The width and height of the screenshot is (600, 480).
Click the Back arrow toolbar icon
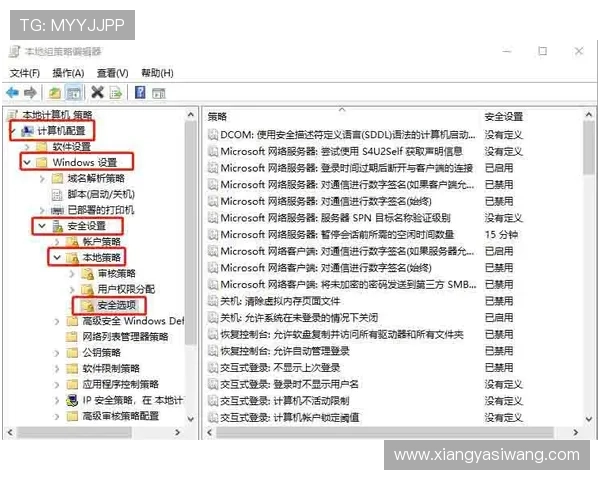point(13,92)
